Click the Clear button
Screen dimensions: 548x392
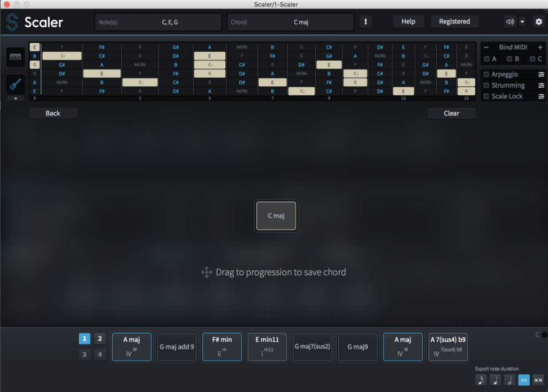tap(451, 113)
